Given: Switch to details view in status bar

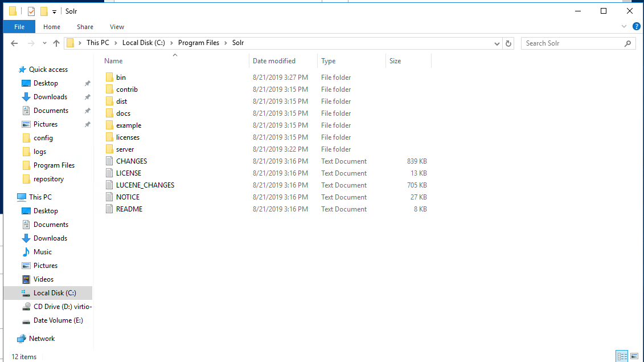Looking at the screenshot, I should click(x=622, y=356).
